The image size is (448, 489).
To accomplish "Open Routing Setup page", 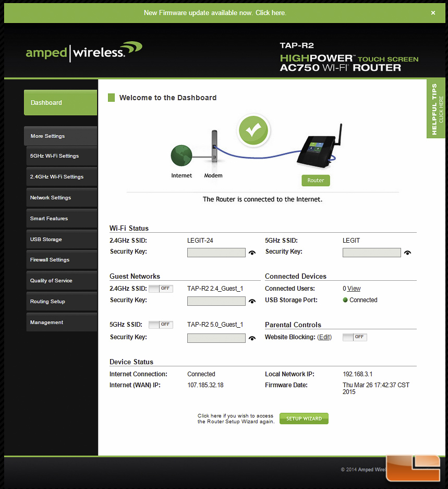I will pyautogui.click(x=62, y=302).
